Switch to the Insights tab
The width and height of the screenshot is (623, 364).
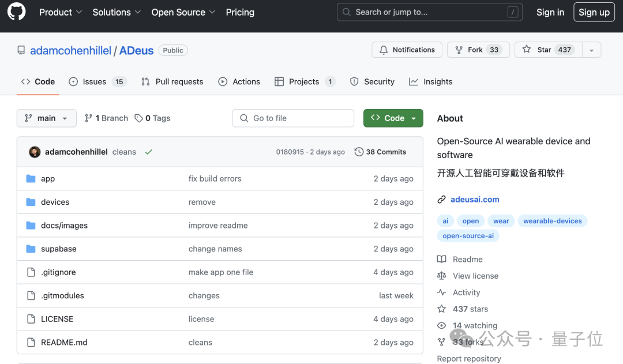coord(431,81)
